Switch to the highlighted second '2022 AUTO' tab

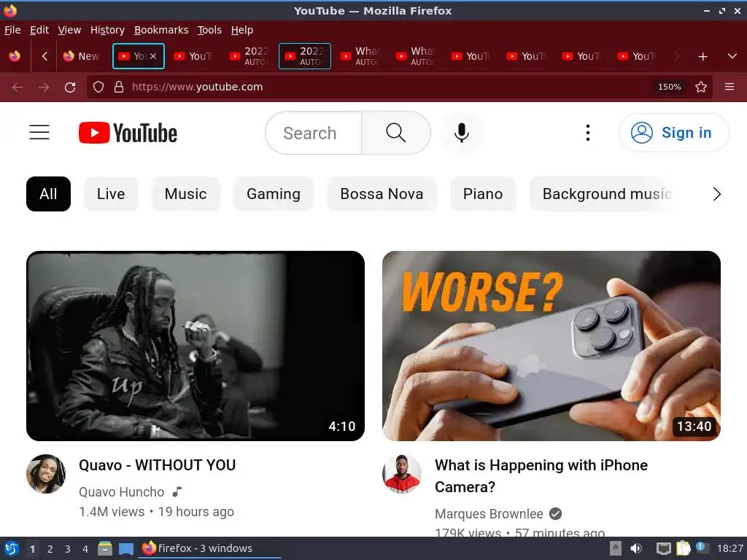click(x=305, y=56)
